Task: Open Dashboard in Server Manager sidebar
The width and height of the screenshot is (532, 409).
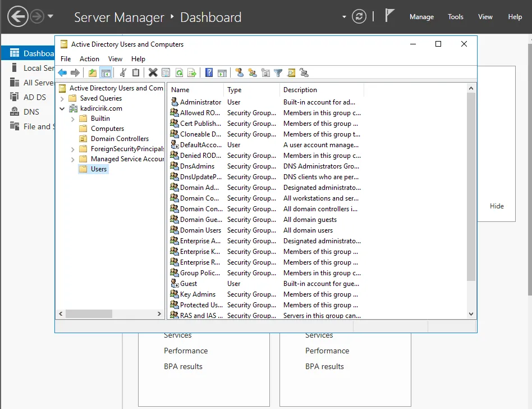Action: pos(28,53)
